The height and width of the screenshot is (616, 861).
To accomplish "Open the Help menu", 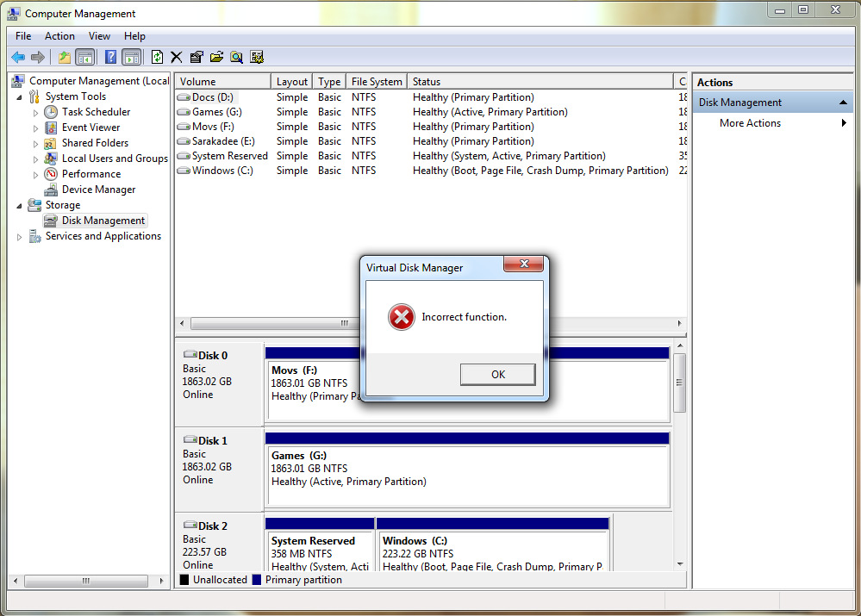I will coord(134,35).
